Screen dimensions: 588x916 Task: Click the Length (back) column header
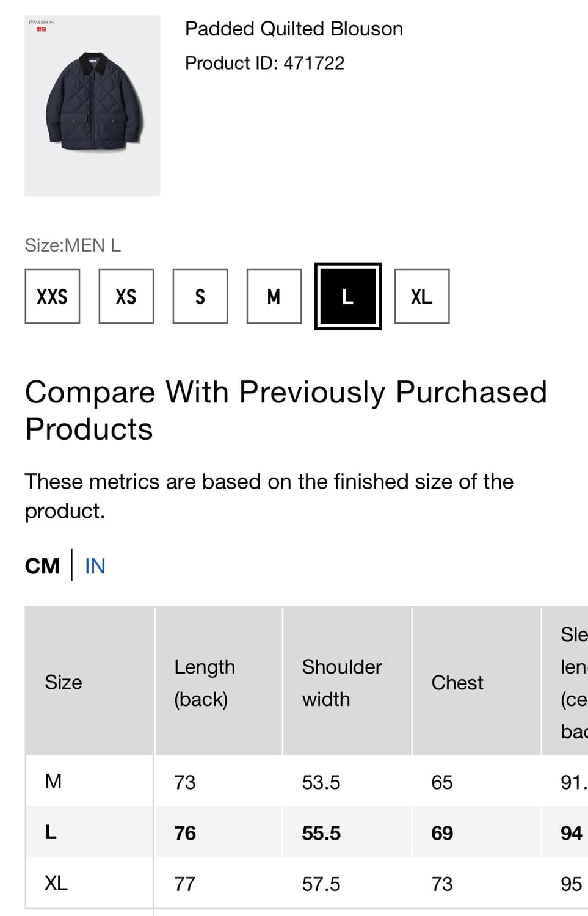click(x=205, y=682)
